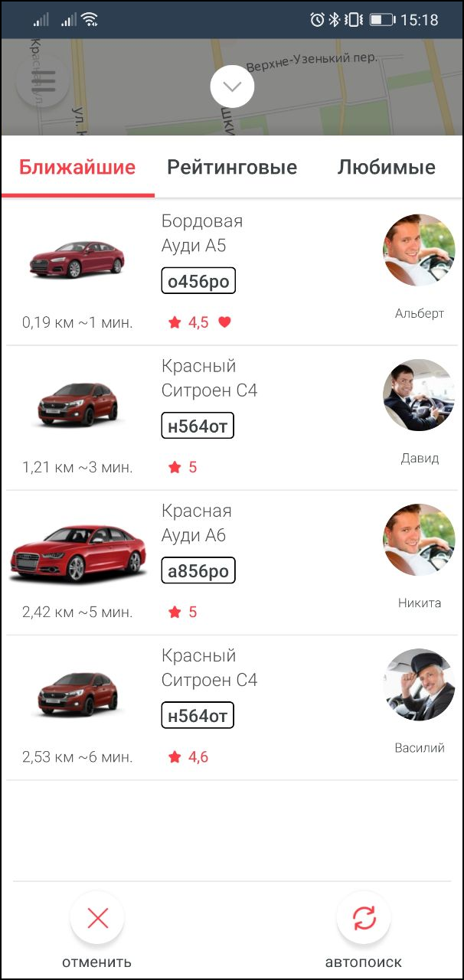Tap the heart icon next to 4,5 rating
Screen dimensions: 464x980
(224, 322)
